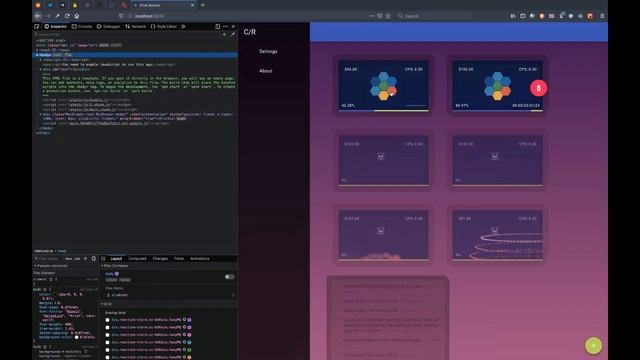
Task: Open the browser library icon
Action: [x=513, y=16]
